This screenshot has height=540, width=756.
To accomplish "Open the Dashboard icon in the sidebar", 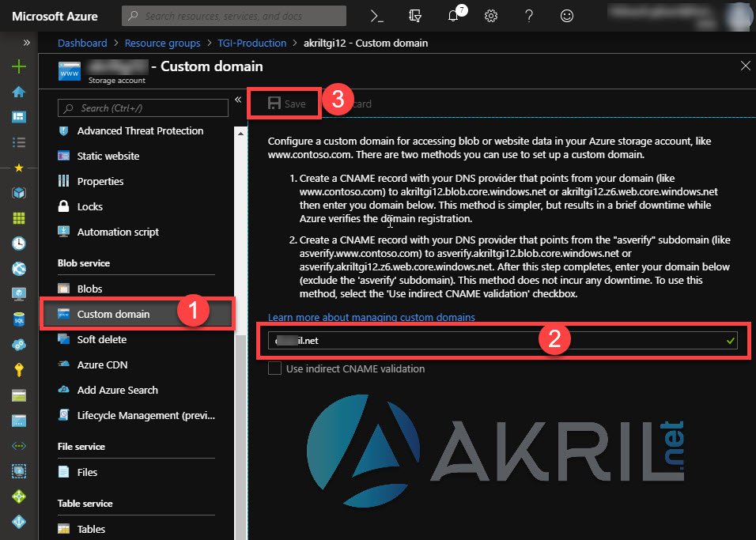I will [19, 117].
